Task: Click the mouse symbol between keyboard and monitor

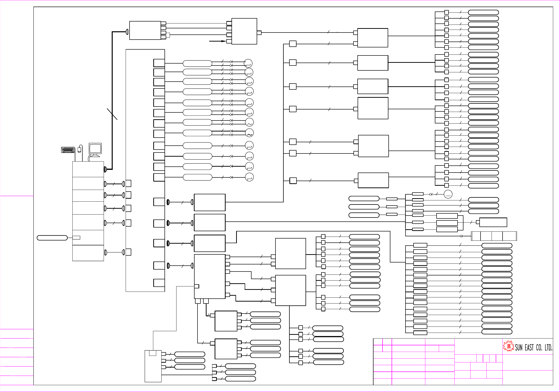Action: pos(79,150)
